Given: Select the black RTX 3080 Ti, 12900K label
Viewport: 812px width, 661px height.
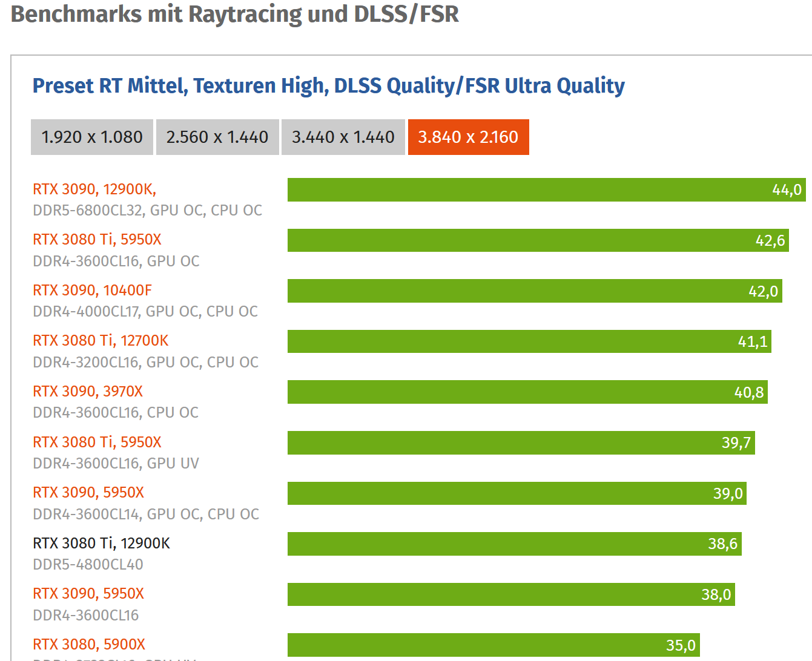Looking at the screenshot, I should click(101, 544).
